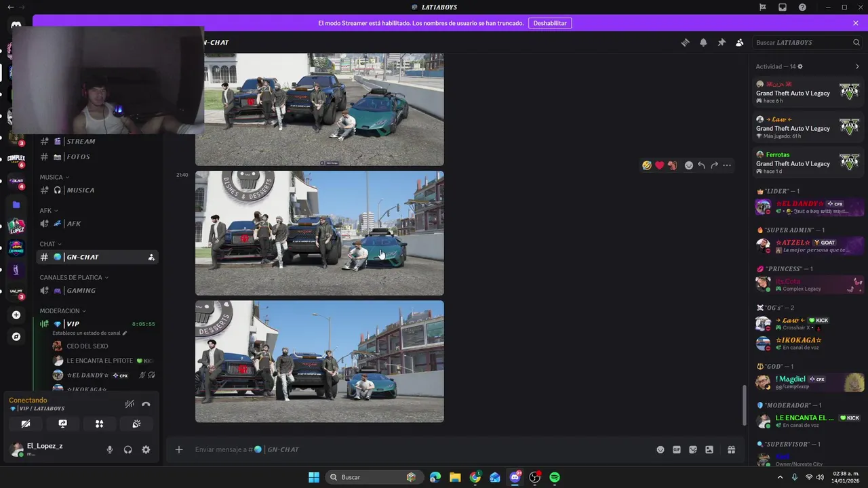Toggle noise suppression in voice panel

tap(130, 404)
